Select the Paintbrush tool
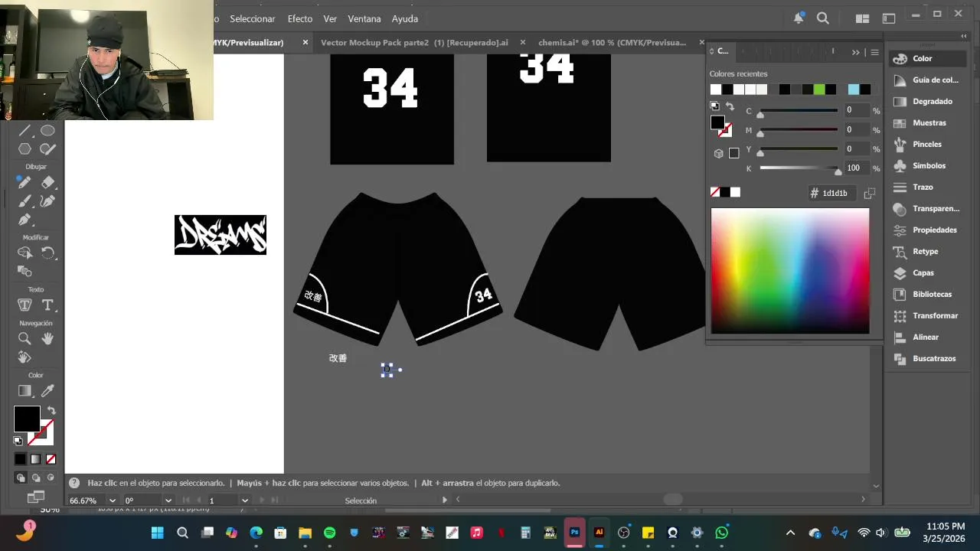The image size is (980, 551). pyautogui.click(x=24, y=201)
